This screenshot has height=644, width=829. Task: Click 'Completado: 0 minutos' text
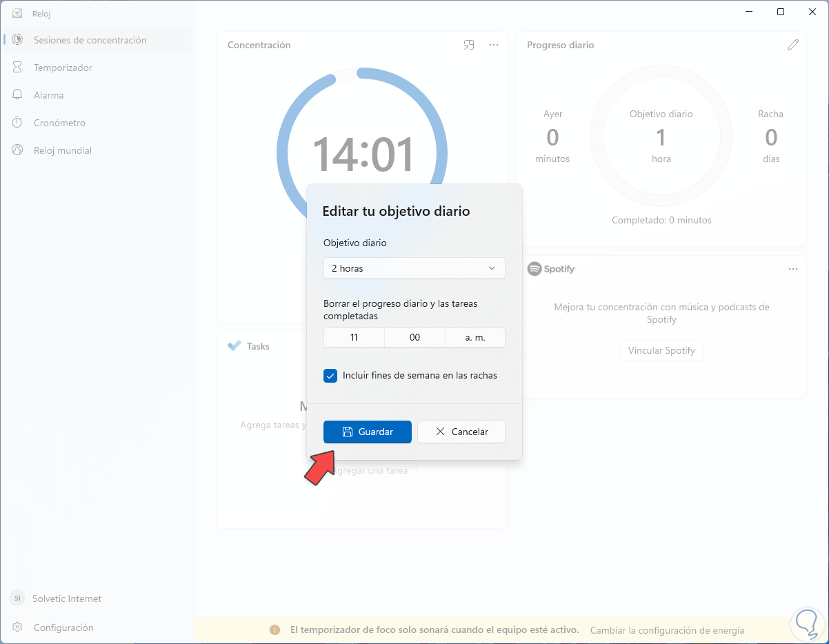[661, 220]
